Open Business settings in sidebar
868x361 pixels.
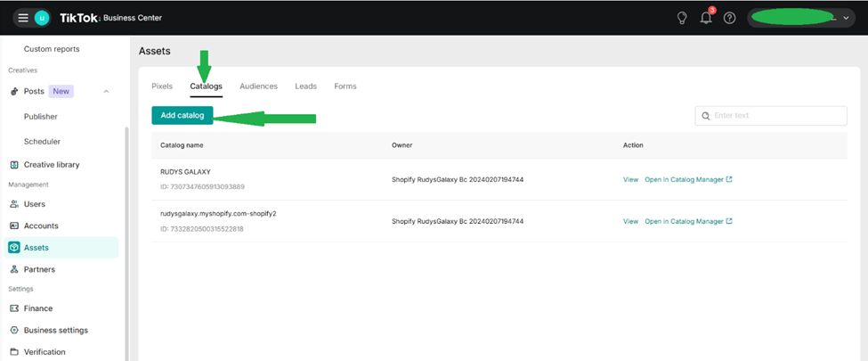pos(55,331)
